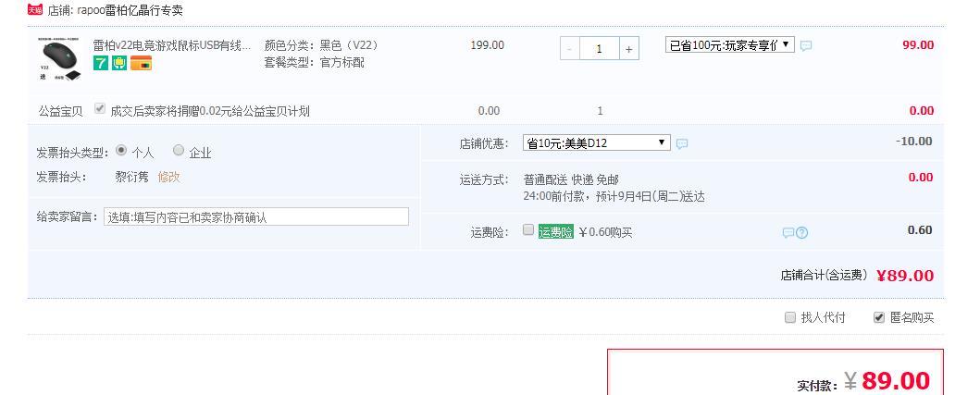Image resolution: width=980 pixels, height=395 pixels.
Task: Click the green 7-day return service icon
Action: pos(101,63)
